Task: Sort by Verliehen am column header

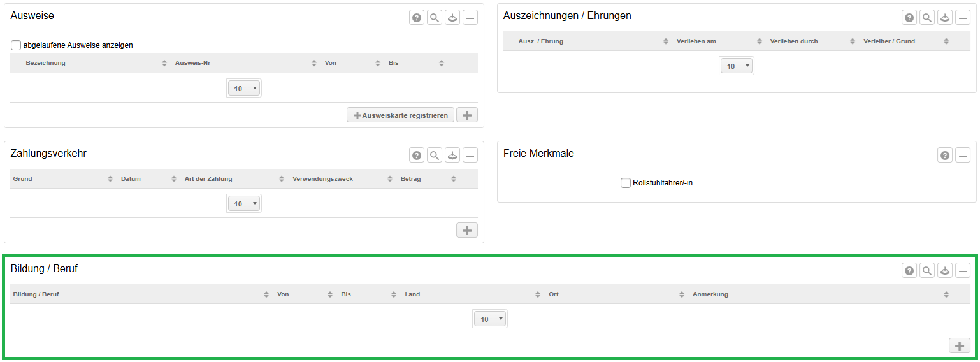Action: pyautogui.click(x=696, y=41)
